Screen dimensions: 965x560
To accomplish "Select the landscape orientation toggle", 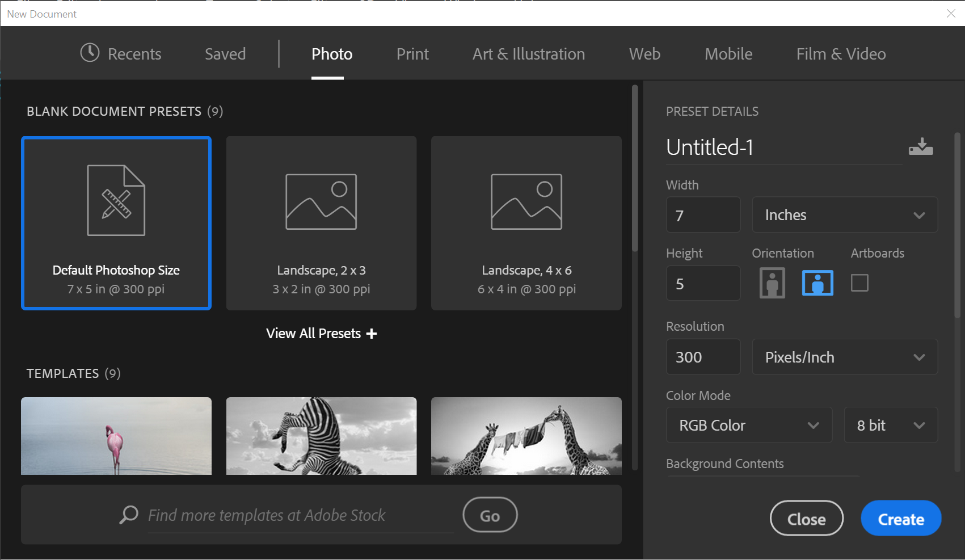I will tap(817, 283).
